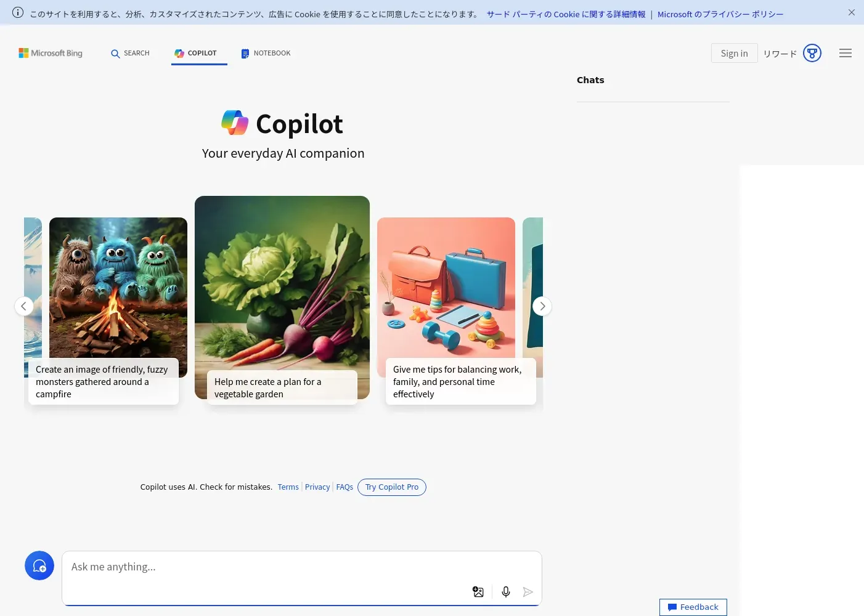
Task: Open the FAQs link
Action: 344,487
